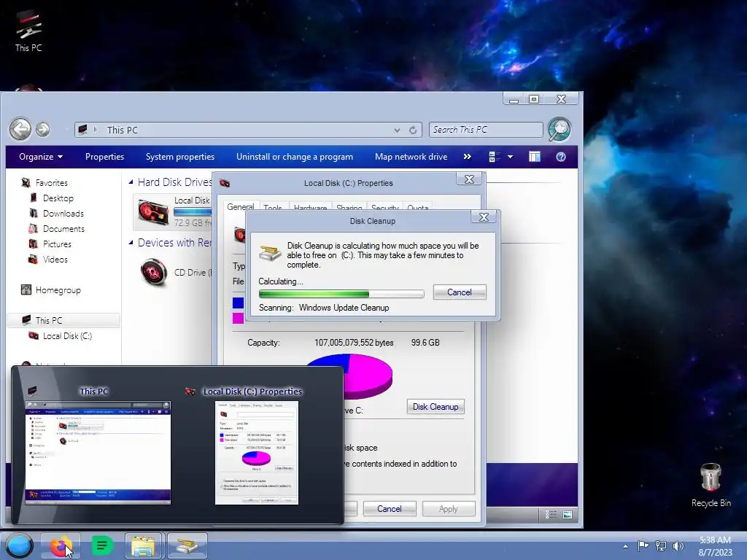Switch to Sharing tab in Properties
The width and height of the screenshot is (747, 560).
coord(349,208)
